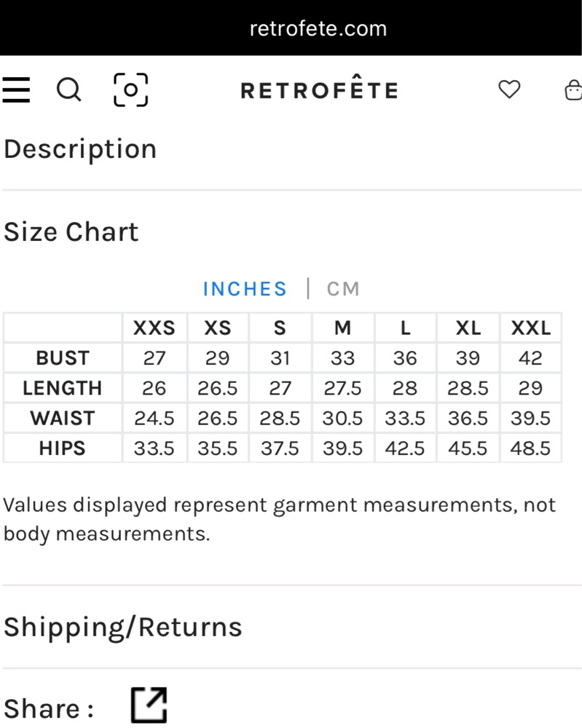This screenshot has width=582, height=728.
Task: Collapse the Size Chart section
Action: [71, 232]
